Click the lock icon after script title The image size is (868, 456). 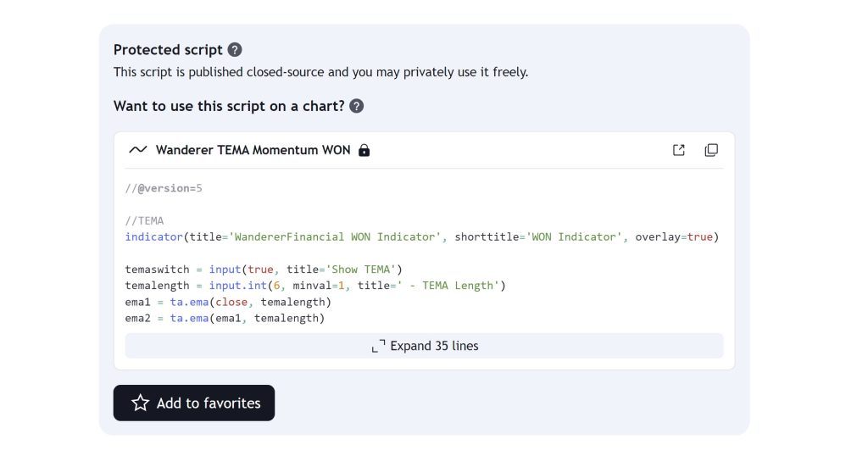[364, 150]
